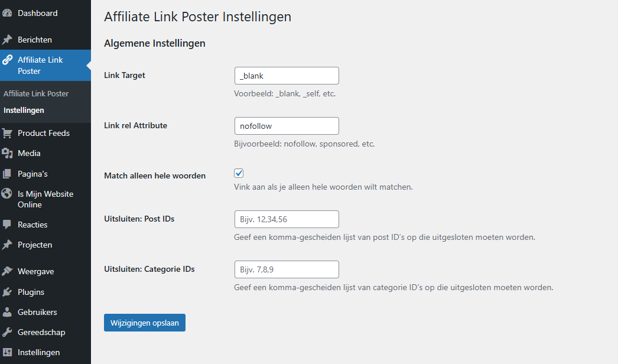Click the Uitsluiten Post IDs field
Viewport: 618px width, 364px height.
click(x=287, y=219)
